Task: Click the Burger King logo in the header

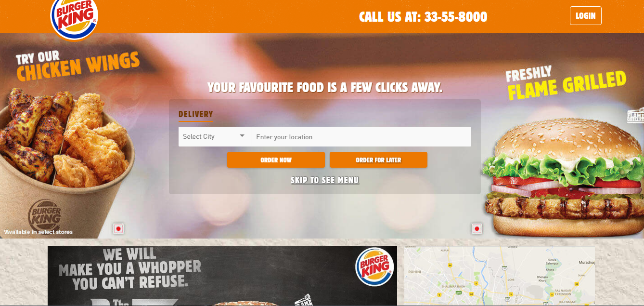Action: (x=74, y=18)
